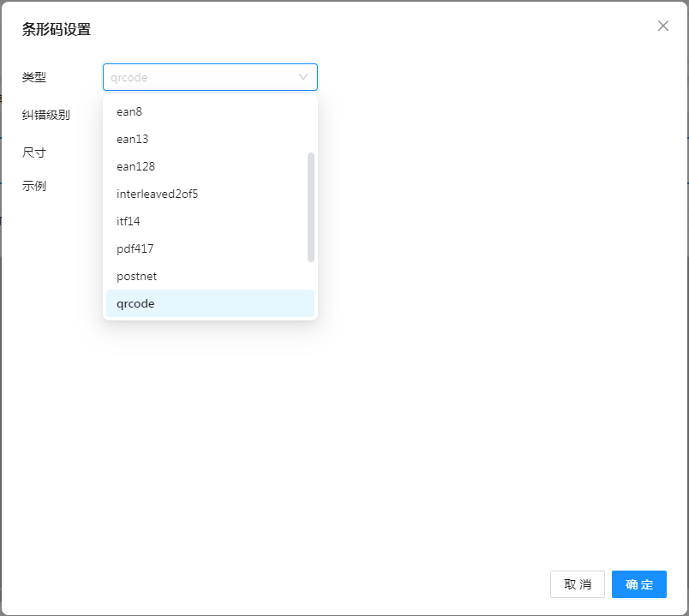Pick the ean128 option

(135, 166)
